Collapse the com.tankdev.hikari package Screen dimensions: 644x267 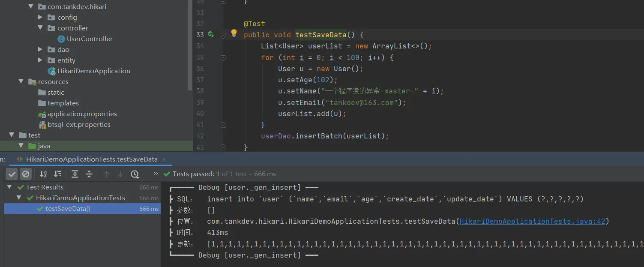[x=30, y=6]
